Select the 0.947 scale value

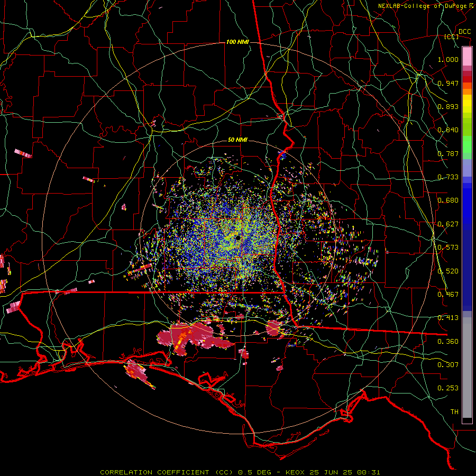pos(448,83)
